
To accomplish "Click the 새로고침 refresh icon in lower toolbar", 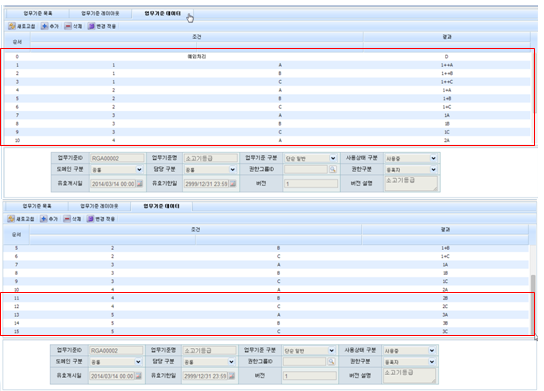I will [x=11, y=219].
